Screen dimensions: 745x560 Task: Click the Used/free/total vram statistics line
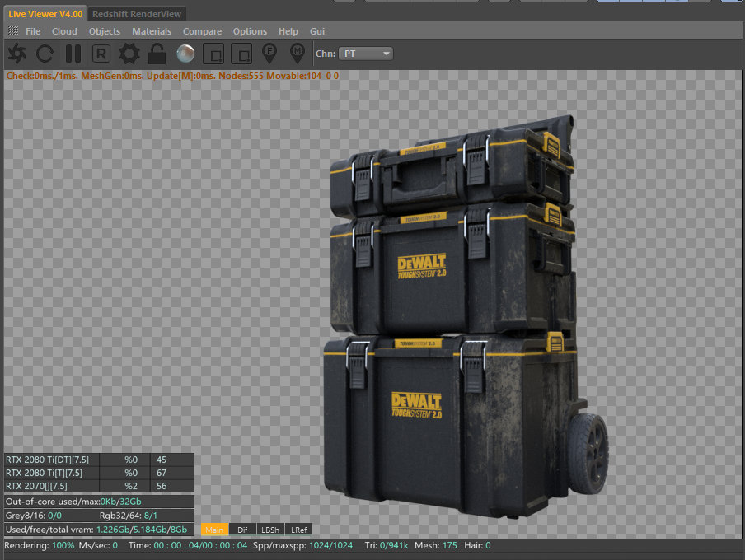(96, 530)
